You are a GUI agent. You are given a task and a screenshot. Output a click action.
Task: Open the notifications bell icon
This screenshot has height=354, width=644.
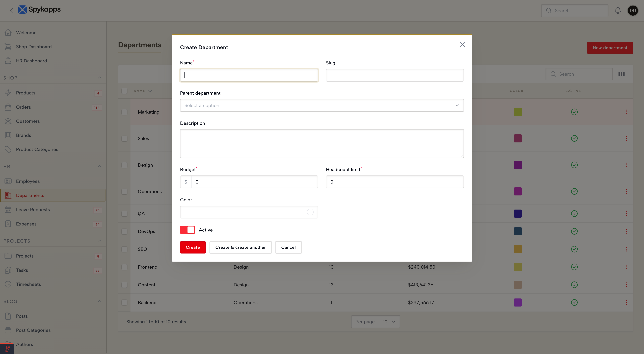[618, 11]
